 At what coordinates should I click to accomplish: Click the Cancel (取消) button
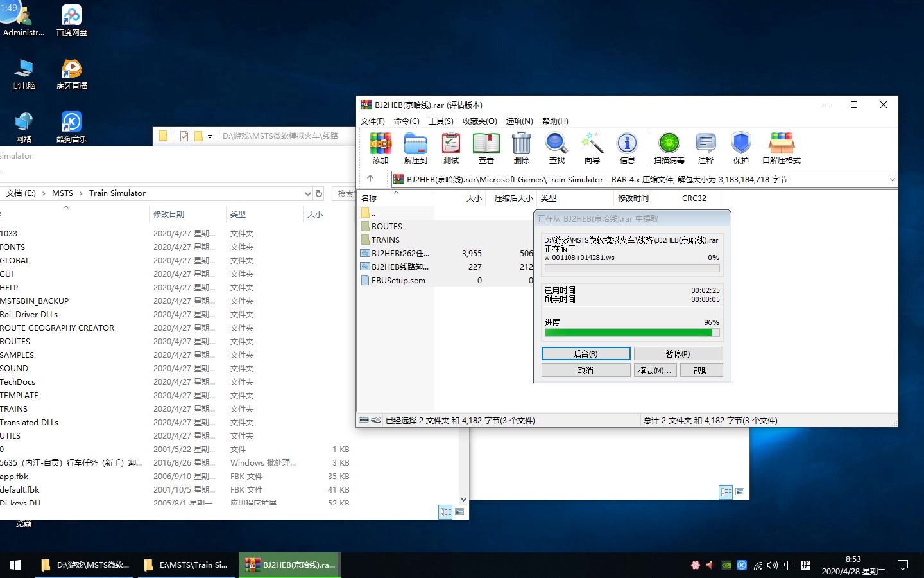(586, 371)
